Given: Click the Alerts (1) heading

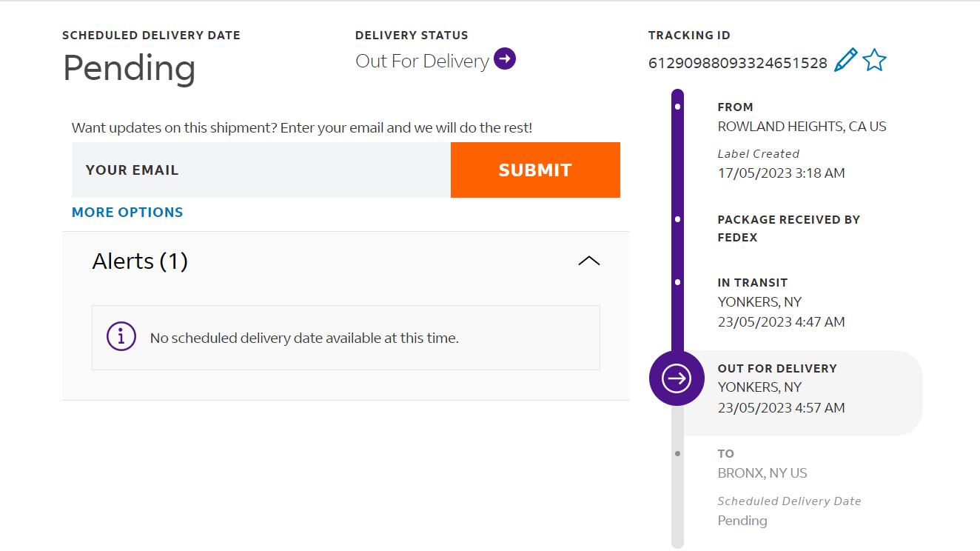Looking at the screenshot, I should coord(140,261).
